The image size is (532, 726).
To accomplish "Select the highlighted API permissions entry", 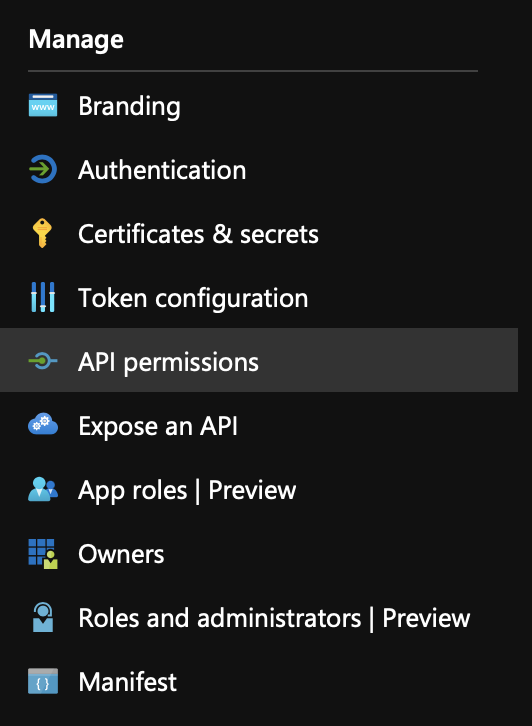I will click(x=259, y=360).
